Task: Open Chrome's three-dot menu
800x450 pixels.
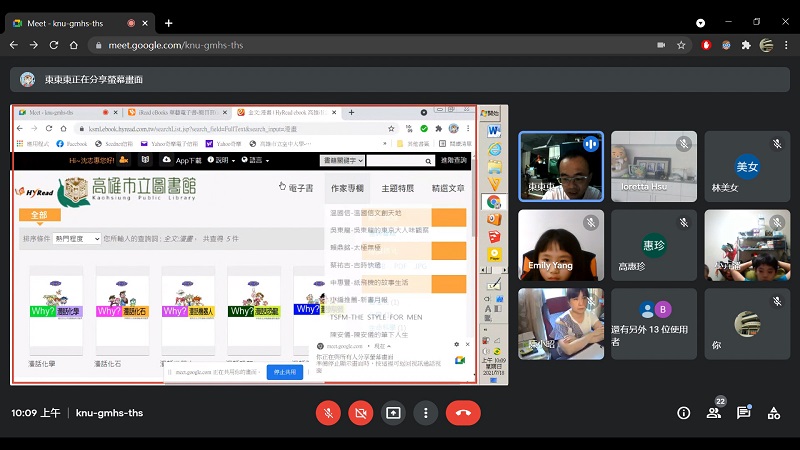Action: [787, 45]
